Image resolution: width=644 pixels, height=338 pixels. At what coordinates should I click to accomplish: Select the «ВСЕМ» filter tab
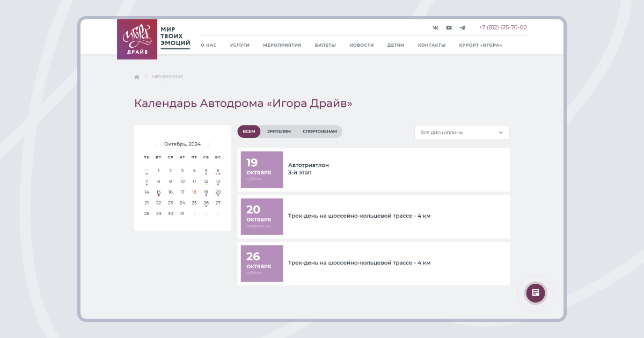pyautogui.click(x=249, y=131)
